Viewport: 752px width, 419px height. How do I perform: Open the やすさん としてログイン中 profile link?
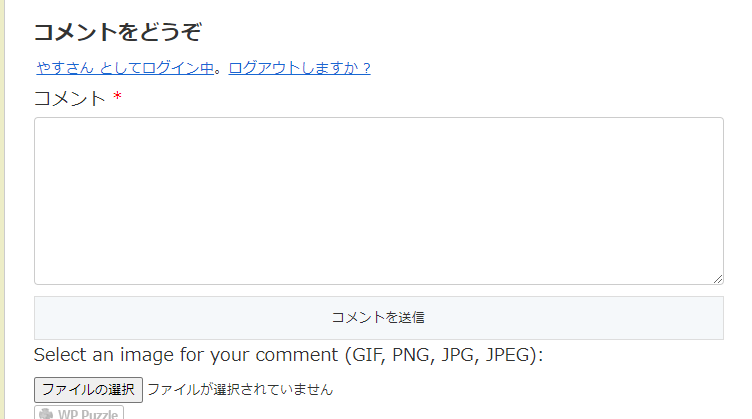pyautogui.click(x=125, y=68)
